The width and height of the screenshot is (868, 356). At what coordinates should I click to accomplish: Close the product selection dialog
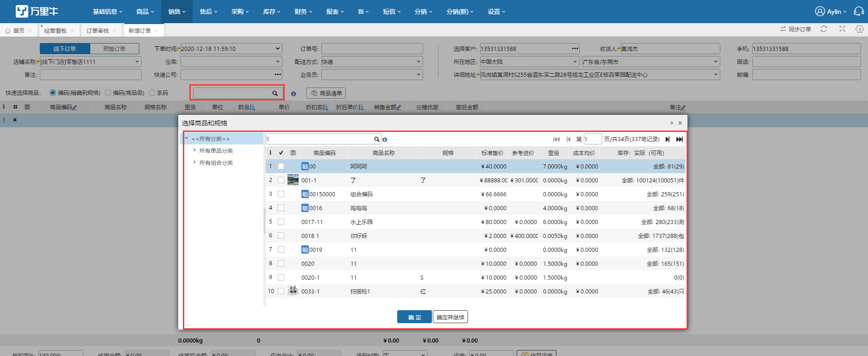click(680, 123)
